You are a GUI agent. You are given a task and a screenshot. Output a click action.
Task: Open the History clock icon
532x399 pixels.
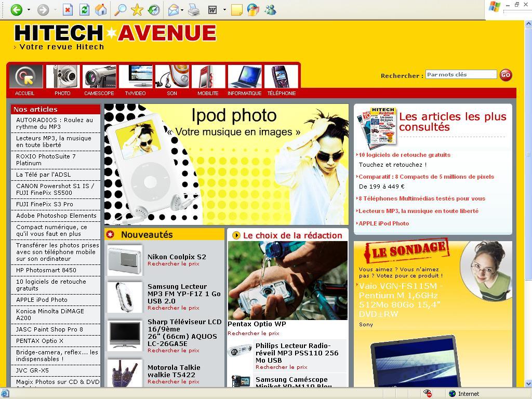tap(154, 10)
